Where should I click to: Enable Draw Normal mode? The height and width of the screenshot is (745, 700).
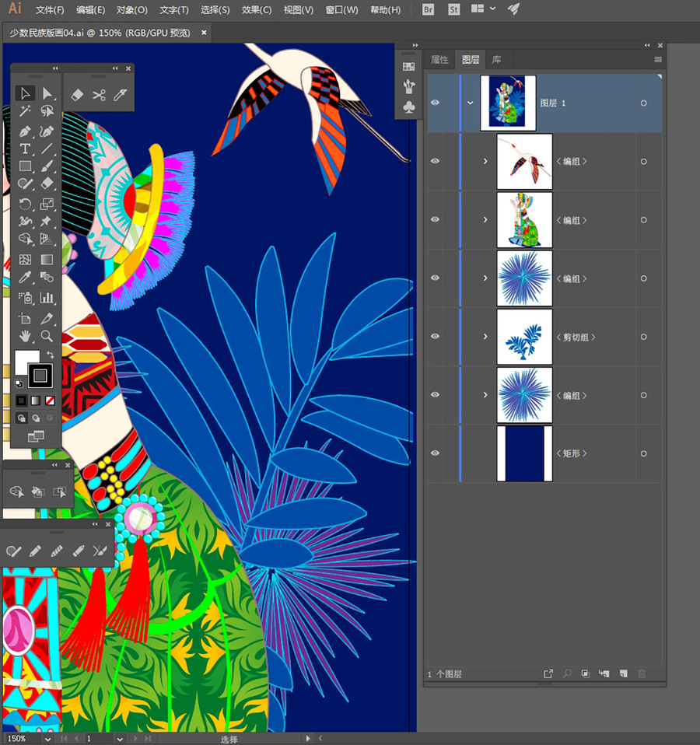[x=21, y=418]
